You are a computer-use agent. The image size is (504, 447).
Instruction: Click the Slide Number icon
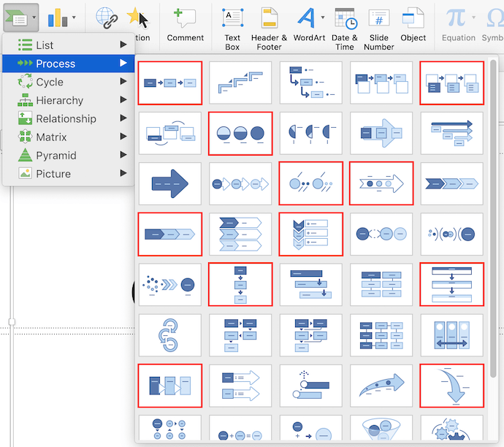point(379,18)
